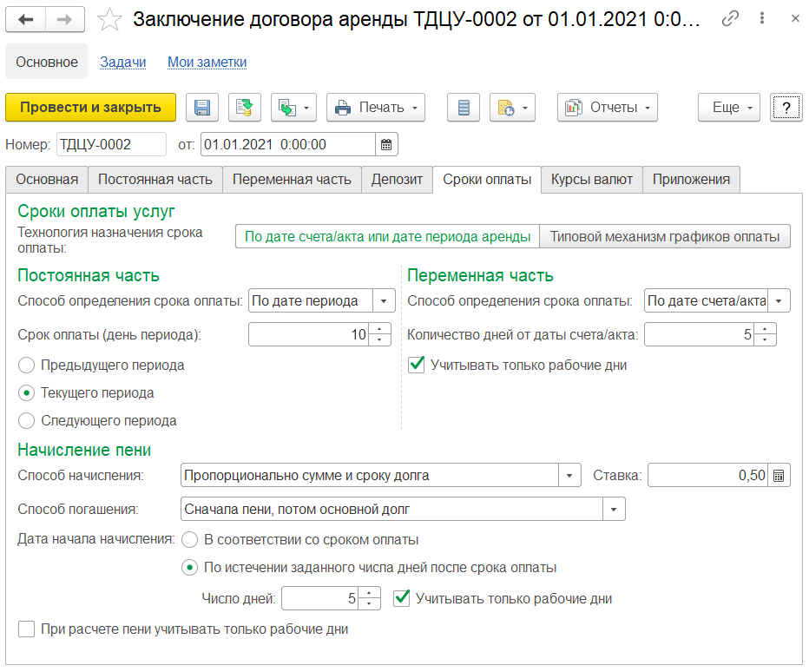Navigate back with the left arrow
The width and height of the screenshot is (809, 672).
[x=26, y=20]
